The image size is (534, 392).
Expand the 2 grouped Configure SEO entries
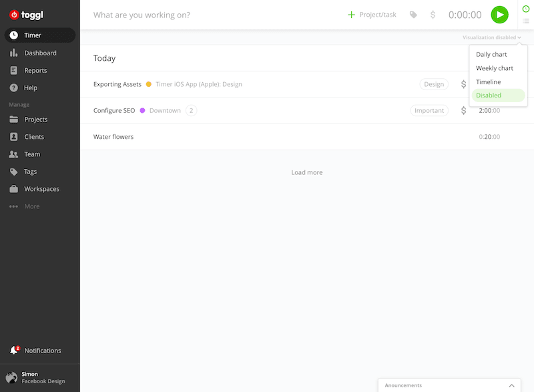(191, 110)
